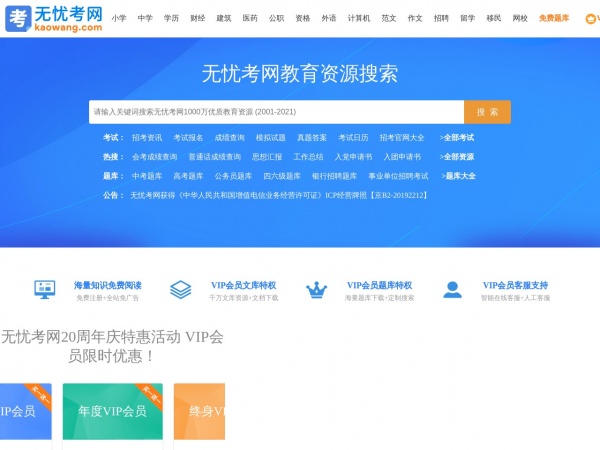Click the user icon beside VIP会员客服支持
Image resolution: width=600 pixels, height=450 pixels.
(x=452, y=290)
